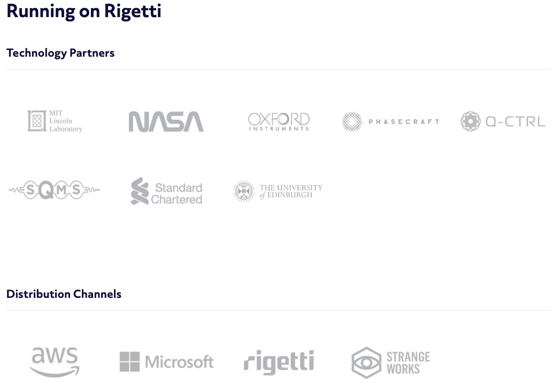The width and height of the screenshot is (560, 392).
Task: Click the "Standard Chartered" name text
Action: pyautogui.click(x=177, y=194)
